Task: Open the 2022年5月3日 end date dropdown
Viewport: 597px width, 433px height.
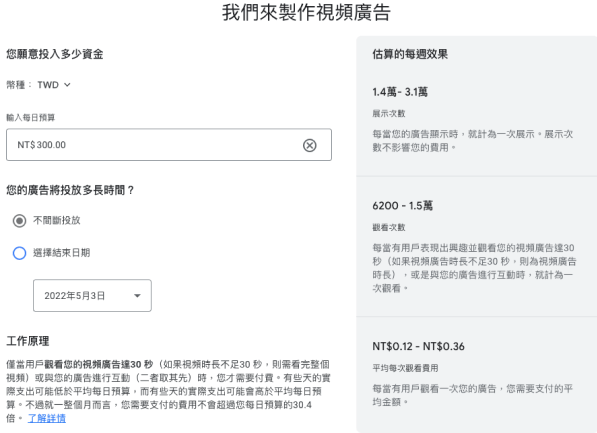Action: (92, 296)
